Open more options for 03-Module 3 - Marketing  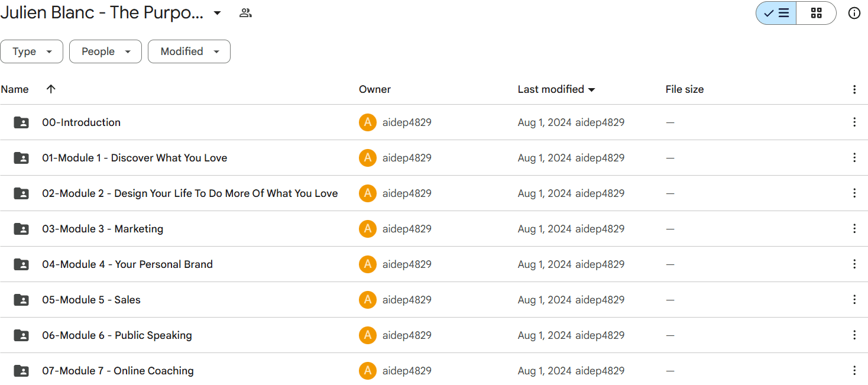point(854,229)
